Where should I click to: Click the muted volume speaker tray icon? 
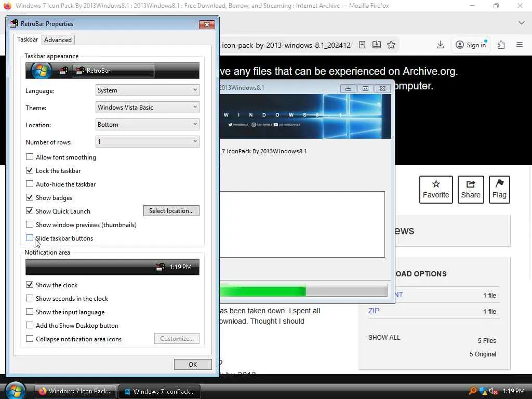[494, 391]
